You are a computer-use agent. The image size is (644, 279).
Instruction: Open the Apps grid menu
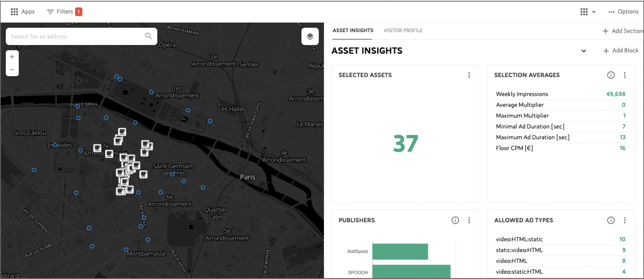click(x=23, y=12)
